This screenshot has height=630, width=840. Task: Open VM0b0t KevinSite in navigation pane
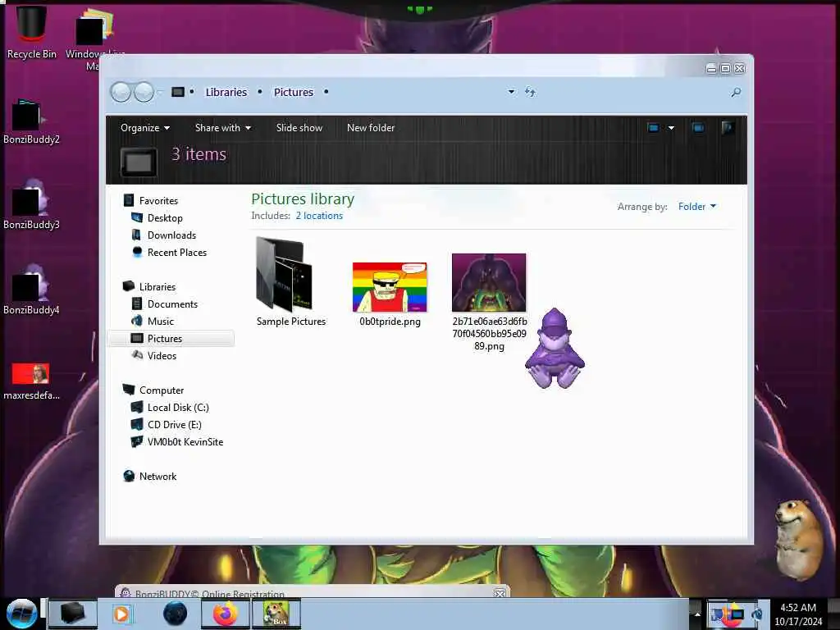pyautogui.click(x=185, y=441)
